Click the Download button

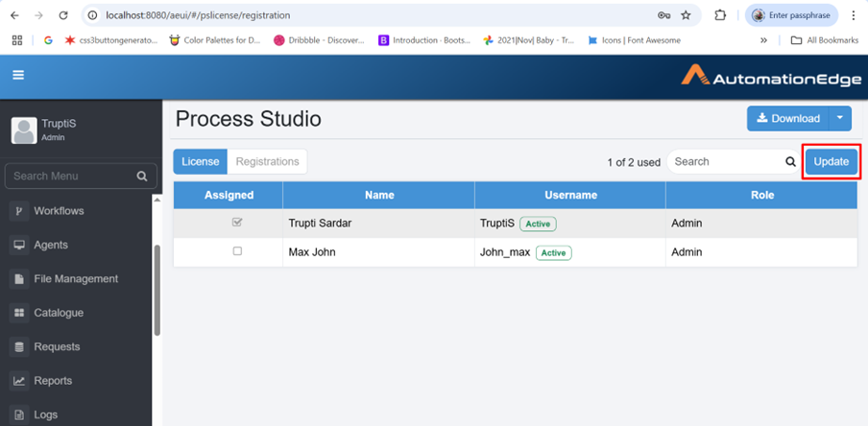tap(787, 118)
